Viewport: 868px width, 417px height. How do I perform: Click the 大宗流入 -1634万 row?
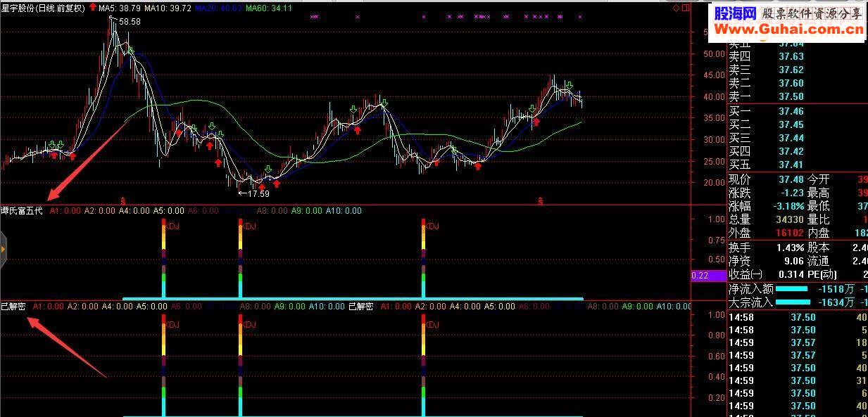coord(797,302)
